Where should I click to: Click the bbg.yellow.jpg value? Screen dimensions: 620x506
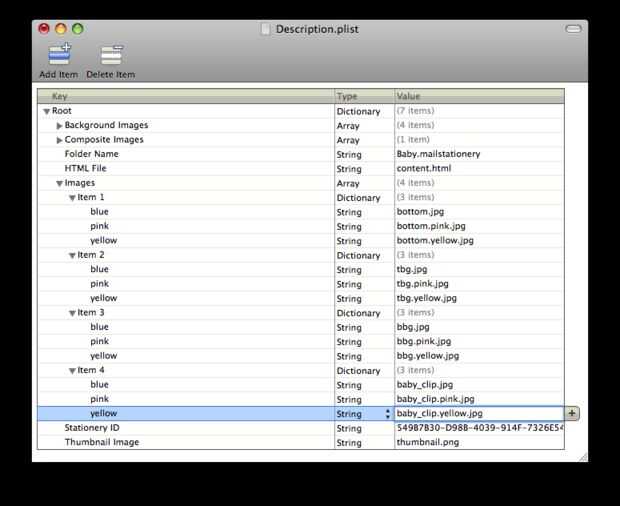[x=427, y=356]
